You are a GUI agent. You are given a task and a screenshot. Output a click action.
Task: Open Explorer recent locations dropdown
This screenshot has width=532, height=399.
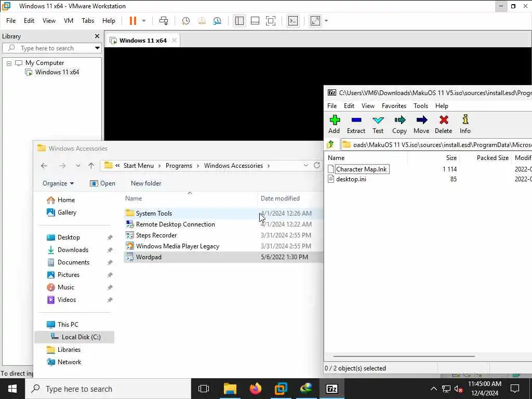78,166
